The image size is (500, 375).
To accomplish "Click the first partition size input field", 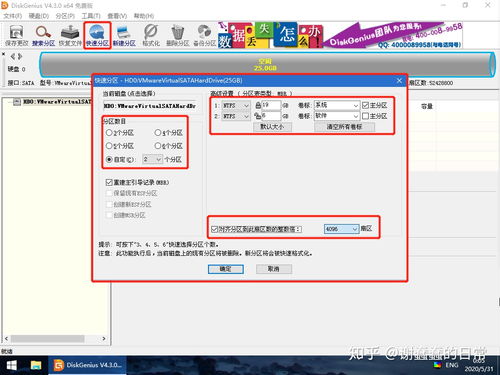I will [x=271, y=105].
